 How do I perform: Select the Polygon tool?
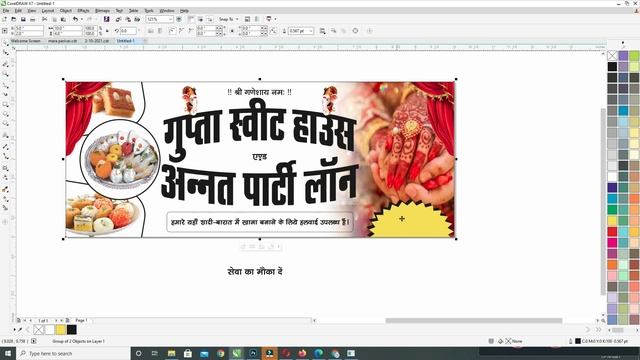click(x=5, y=124)
